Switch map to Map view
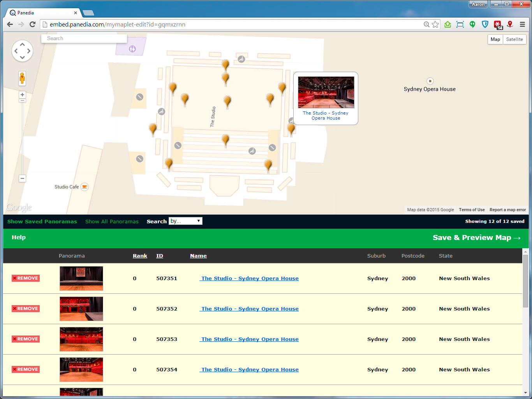 (x=495, y=39)
